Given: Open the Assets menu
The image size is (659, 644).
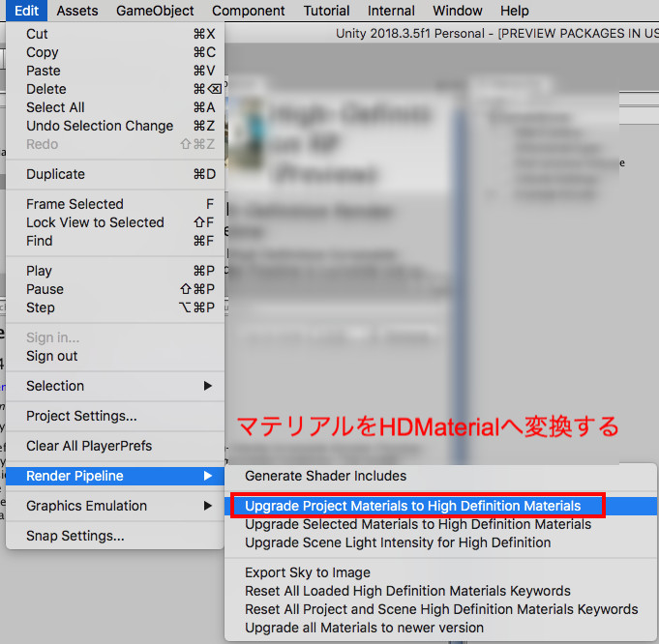Looking at the screenshot, I should coord(77,11).
